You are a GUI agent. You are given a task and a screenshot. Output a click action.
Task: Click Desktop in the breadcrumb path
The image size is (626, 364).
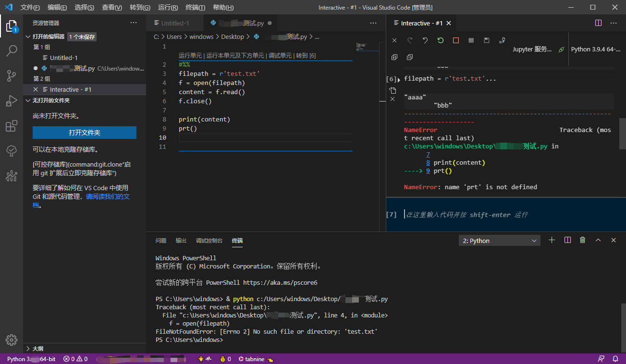pyautogui.click(x=233, y=36)
